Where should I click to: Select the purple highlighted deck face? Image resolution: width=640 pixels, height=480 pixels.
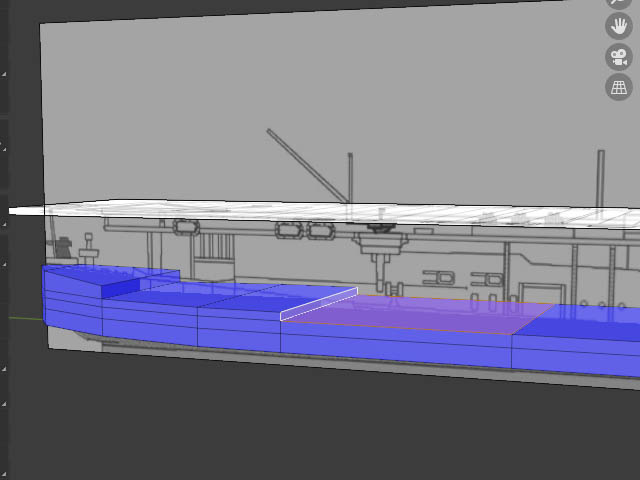pos(420,314)
